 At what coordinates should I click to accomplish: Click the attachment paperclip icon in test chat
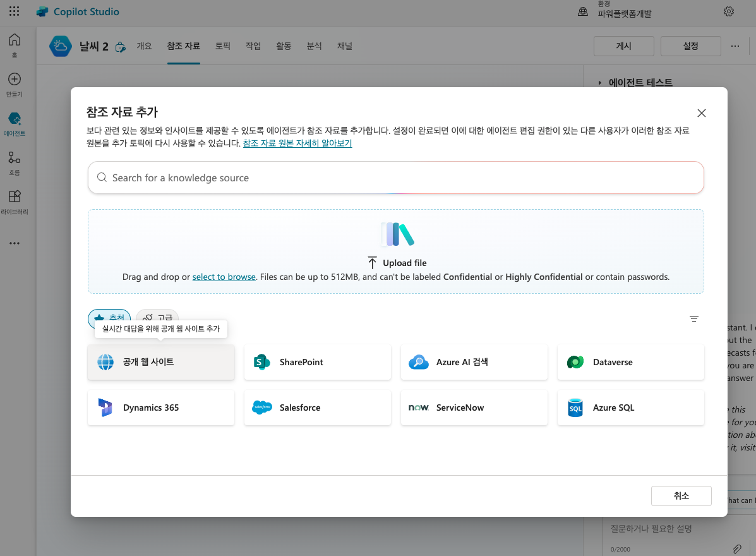[x=737, y=549]
